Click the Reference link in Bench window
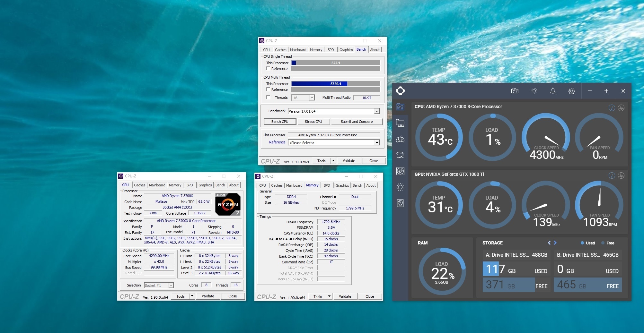The image size is (644, 333). (x=277, y=142)
